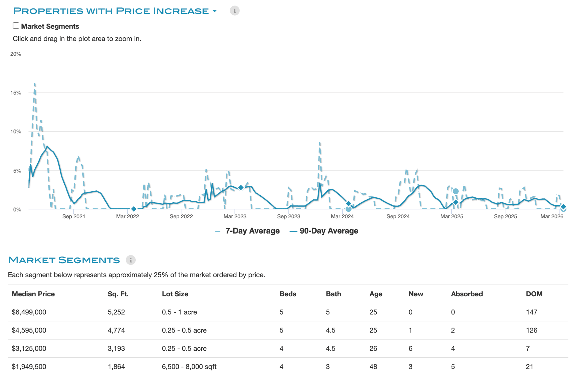Click the $1,949,500 median price entry

click(29, 367)
